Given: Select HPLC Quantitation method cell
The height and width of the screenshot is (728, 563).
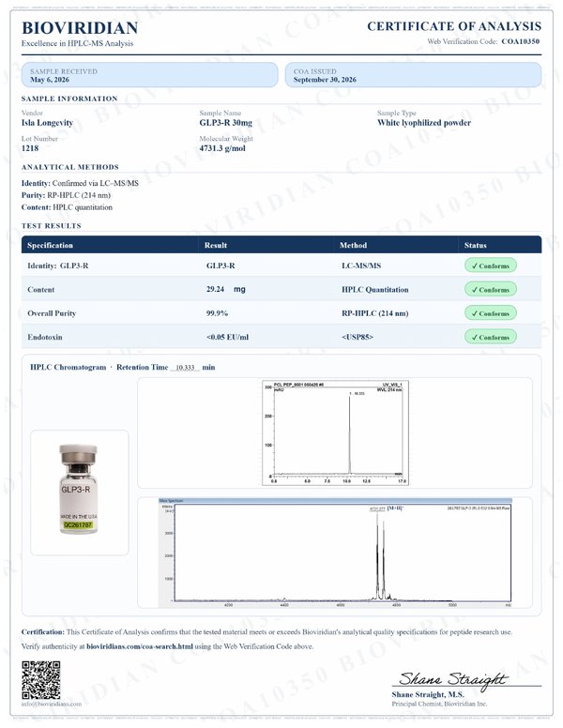Looking at the screenshot, I should [375, 289].
